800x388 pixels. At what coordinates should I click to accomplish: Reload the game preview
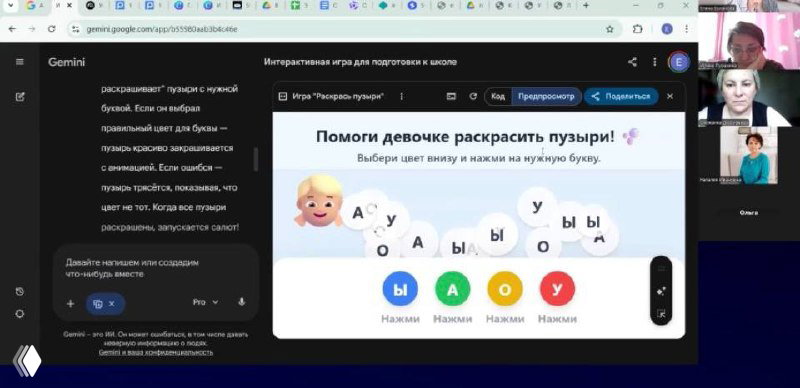473,96
